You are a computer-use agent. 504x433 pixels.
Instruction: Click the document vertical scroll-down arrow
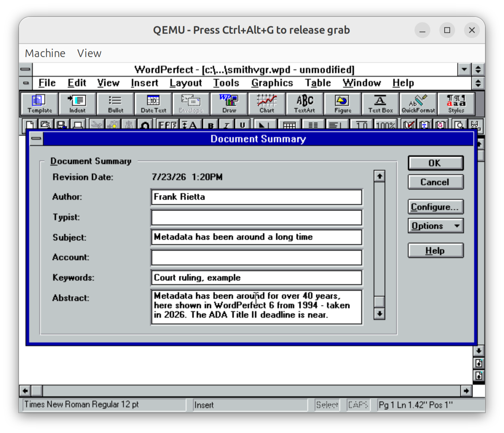coord(479,351)
